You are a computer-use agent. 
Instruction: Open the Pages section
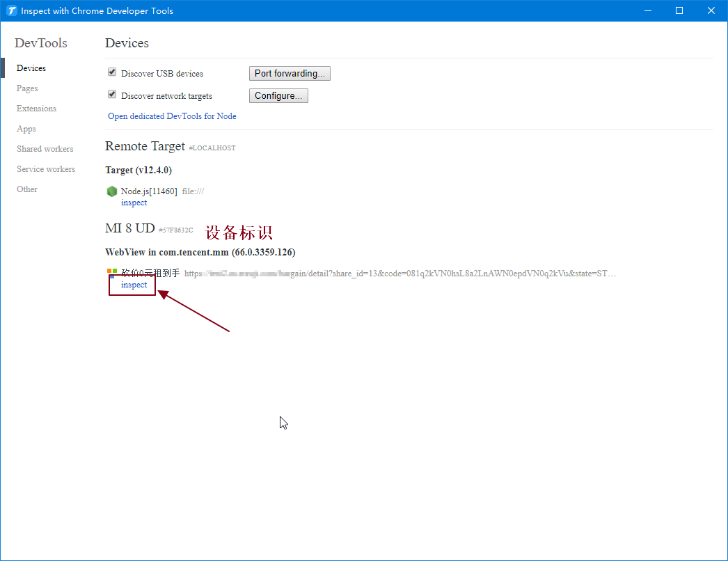click(27, 88)
